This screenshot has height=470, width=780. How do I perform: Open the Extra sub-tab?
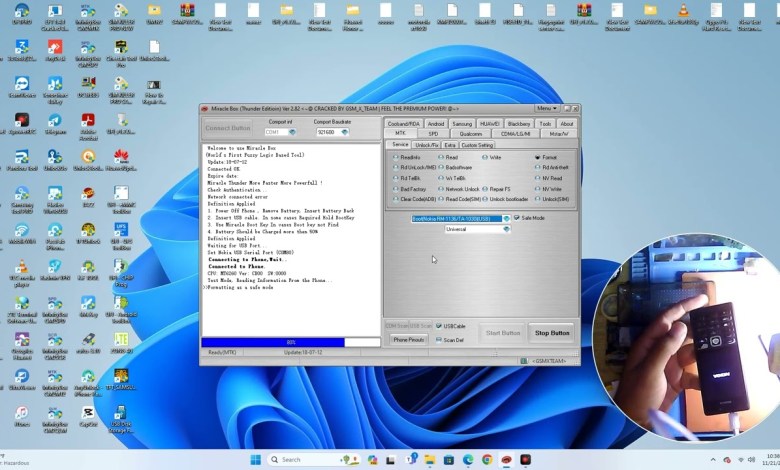click(450, 145)
